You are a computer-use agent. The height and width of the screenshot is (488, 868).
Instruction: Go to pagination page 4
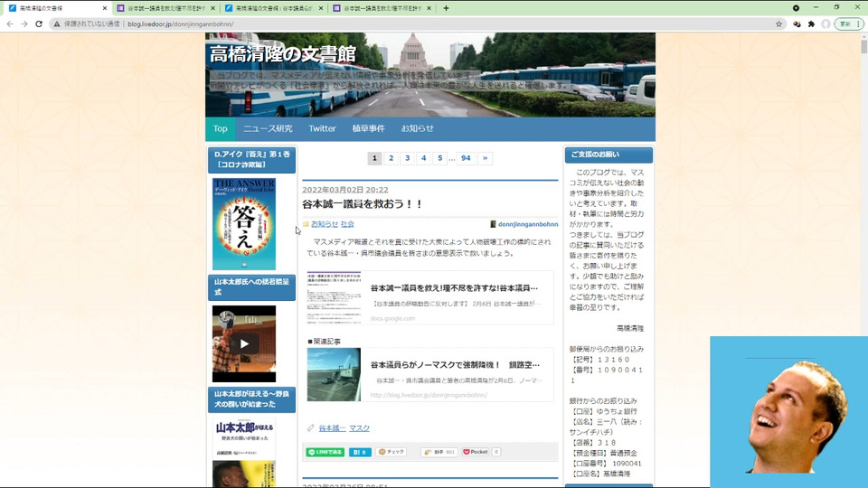(x=423, y=158)
